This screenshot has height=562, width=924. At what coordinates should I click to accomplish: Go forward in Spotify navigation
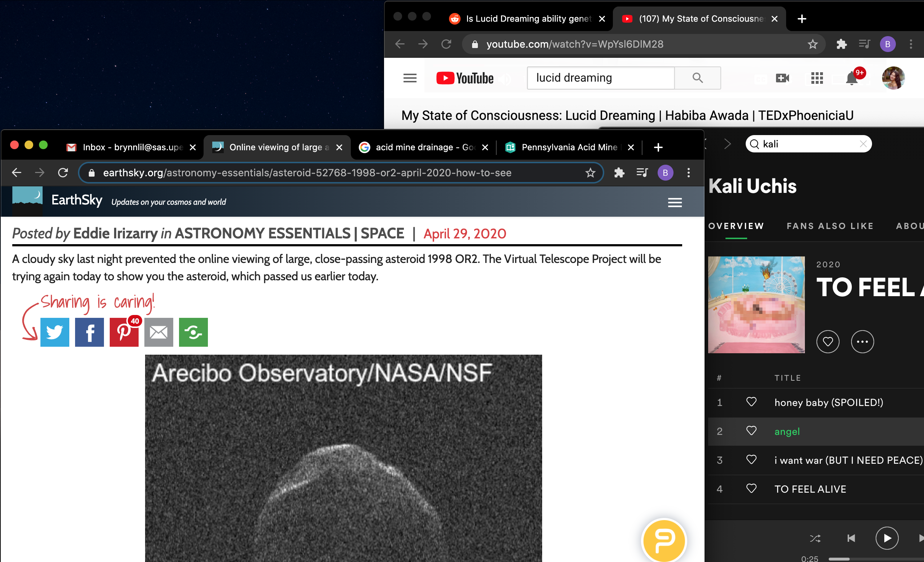[x=727, y=144]
